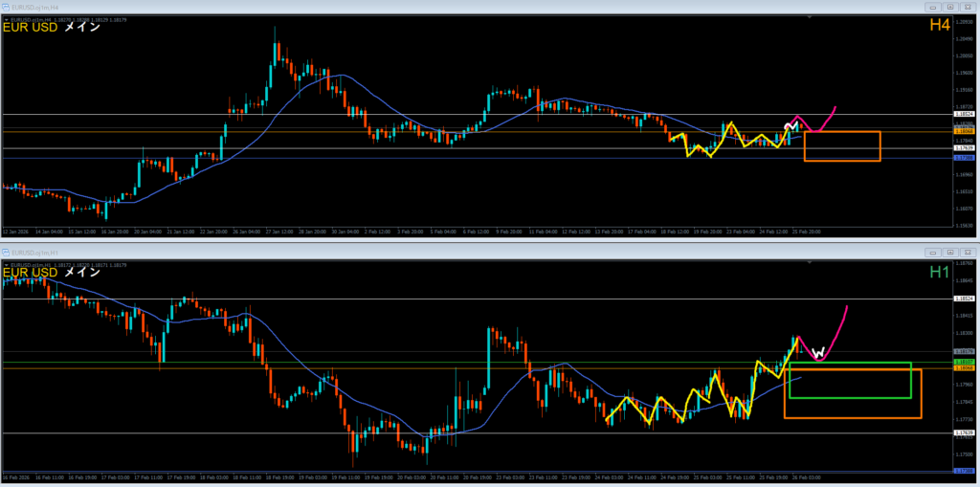Click the chart icon in the H1 window title bar
980x487 pixels.
click(6, 253)
